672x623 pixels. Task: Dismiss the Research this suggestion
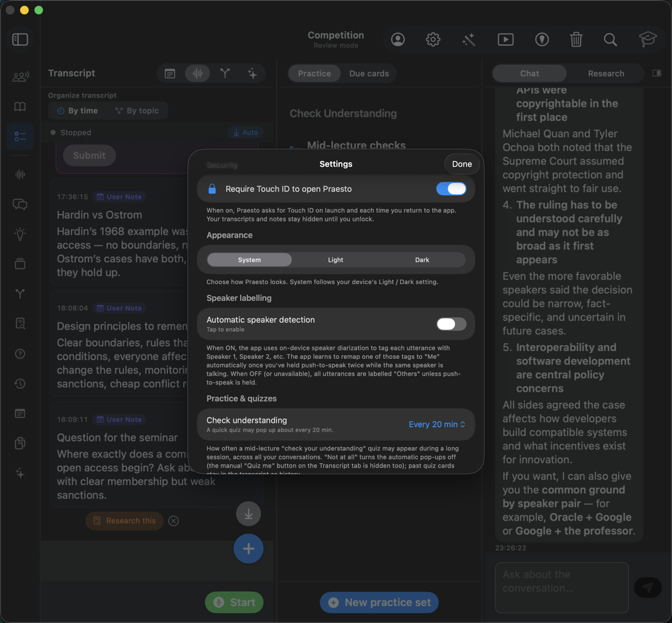click(x=174, y=520)
